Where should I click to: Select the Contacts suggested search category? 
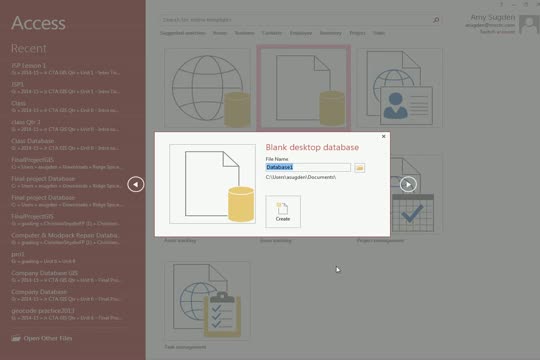pos(272,33)
